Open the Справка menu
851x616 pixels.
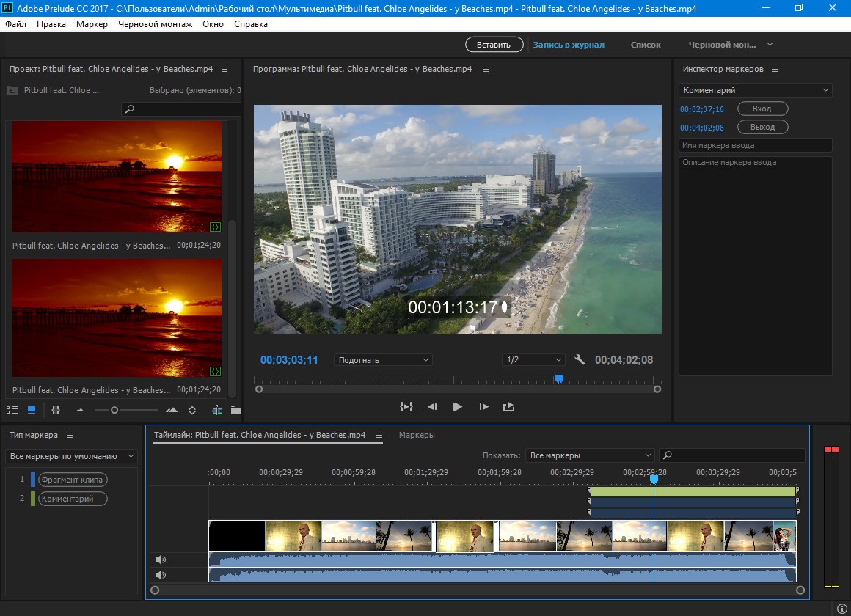[x=251, y=24]
